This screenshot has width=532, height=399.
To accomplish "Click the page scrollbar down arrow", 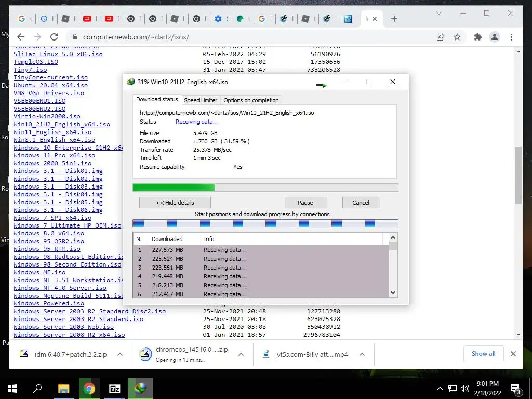I will click(518, 335).
